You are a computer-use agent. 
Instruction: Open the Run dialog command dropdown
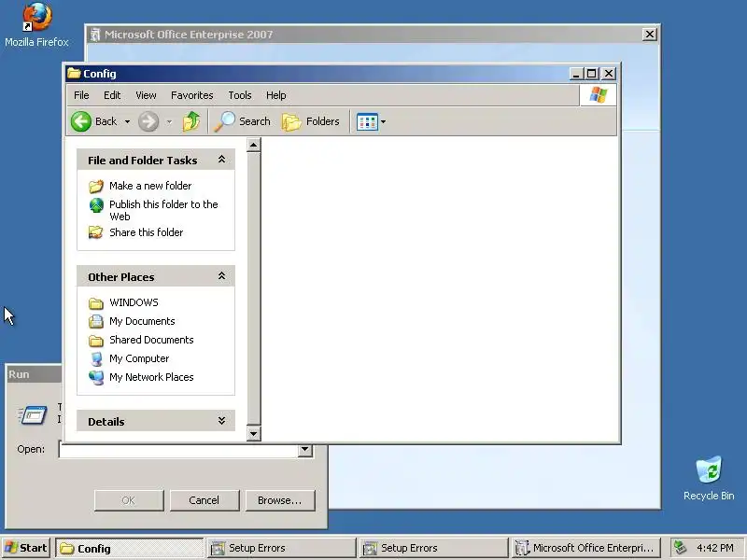[x=305, y=450]
